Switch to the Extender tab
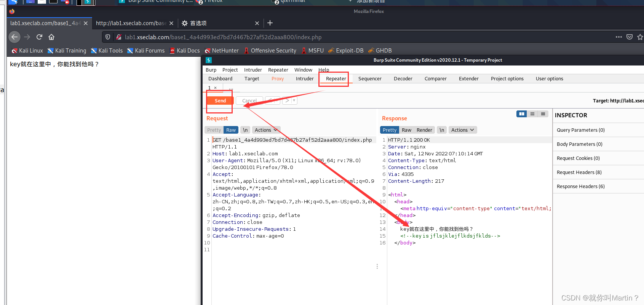 click(x=469, y=78)
